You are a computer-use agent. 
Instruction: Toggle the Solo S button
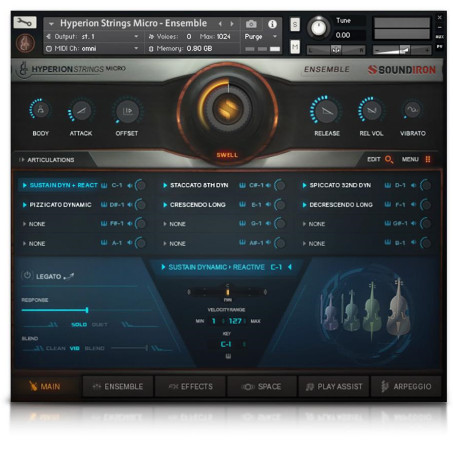pyautogui.click(x=295, y=24)
